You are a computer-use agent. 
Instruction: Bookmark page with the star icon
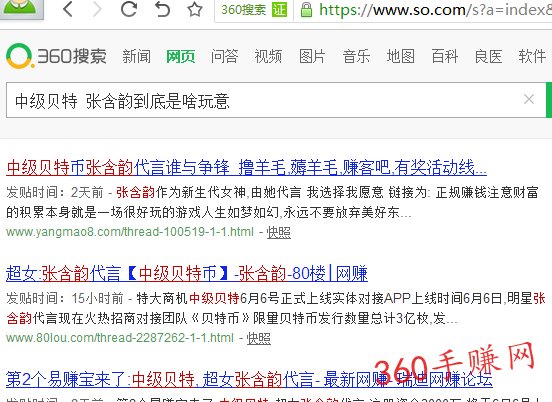click(195, 10)
